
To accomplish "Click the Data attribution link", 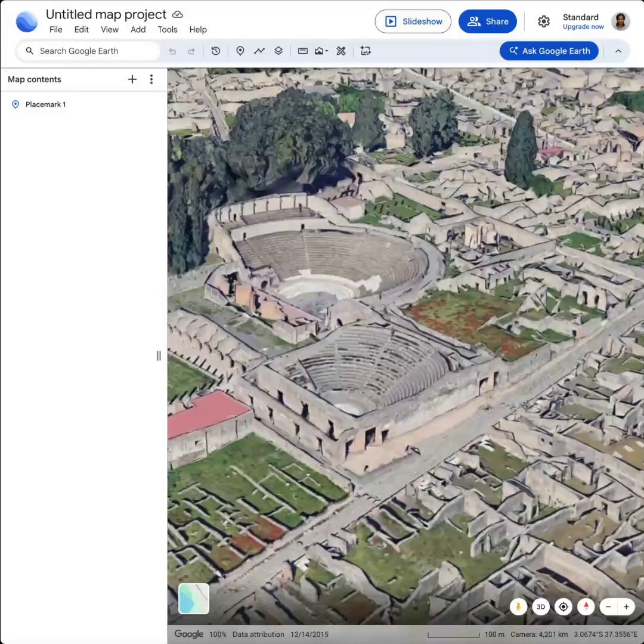I will click(258, 634).
